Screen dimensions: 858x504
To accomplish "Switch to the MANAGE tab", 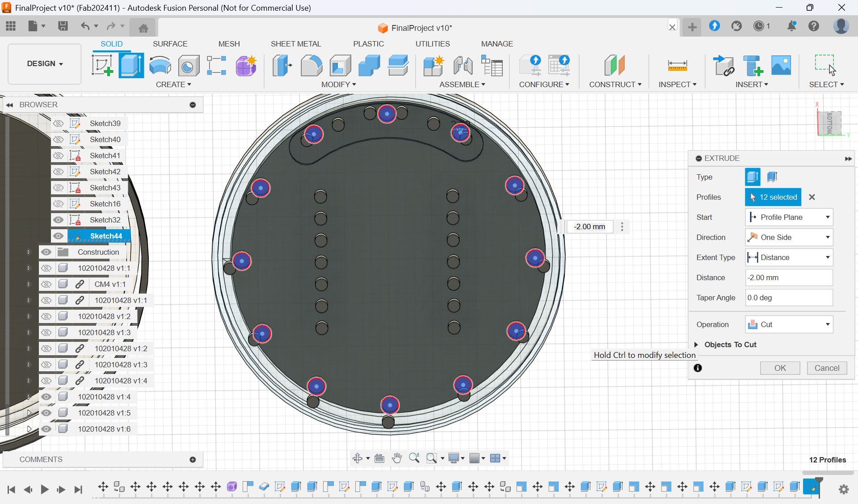I will [497, 44].
